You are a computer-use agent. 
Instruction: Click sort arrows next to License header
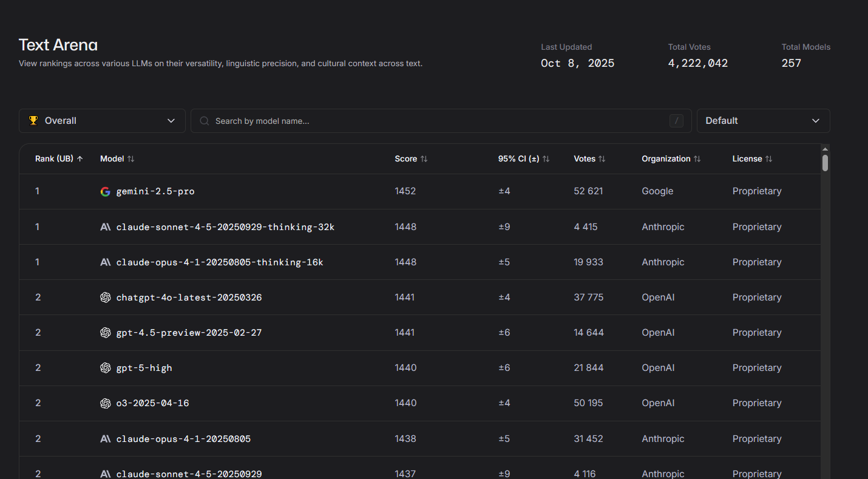click(x=768, y=159)
